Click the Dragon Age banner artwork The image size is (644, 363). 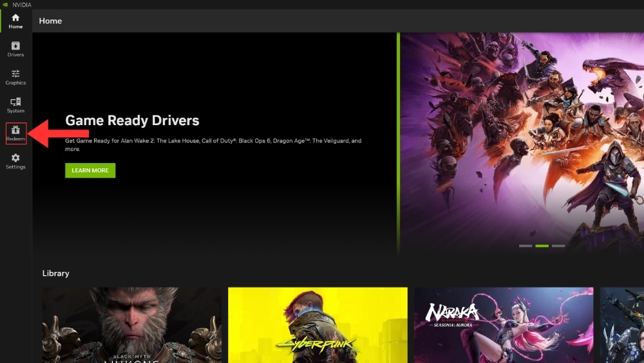522,142
